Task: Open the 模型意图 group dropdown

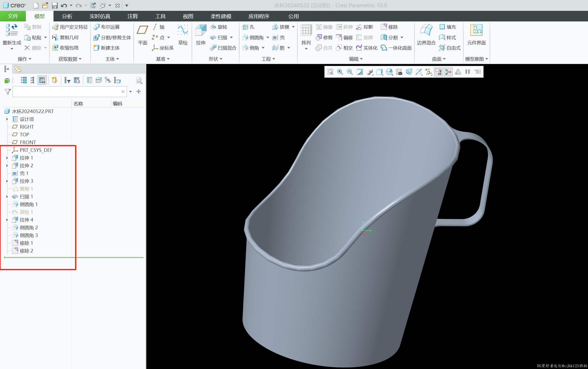Action: pos(477,59)
